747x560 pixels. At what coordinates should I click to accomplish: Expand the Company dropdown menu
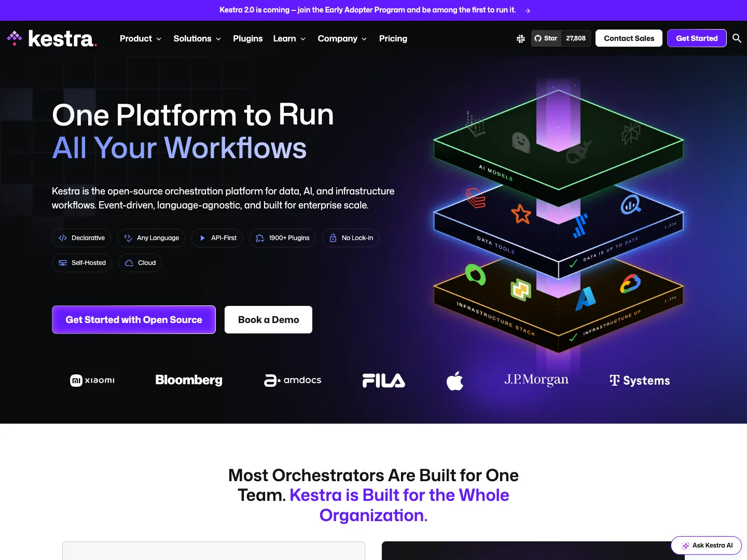tap(342, 38)
